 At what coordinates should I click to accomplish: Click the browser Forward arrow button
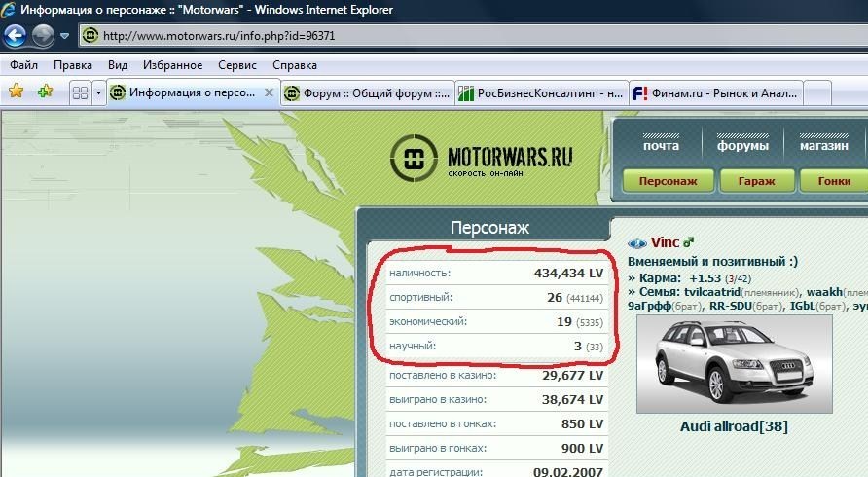pyautogui.click(x=43, y=36)
